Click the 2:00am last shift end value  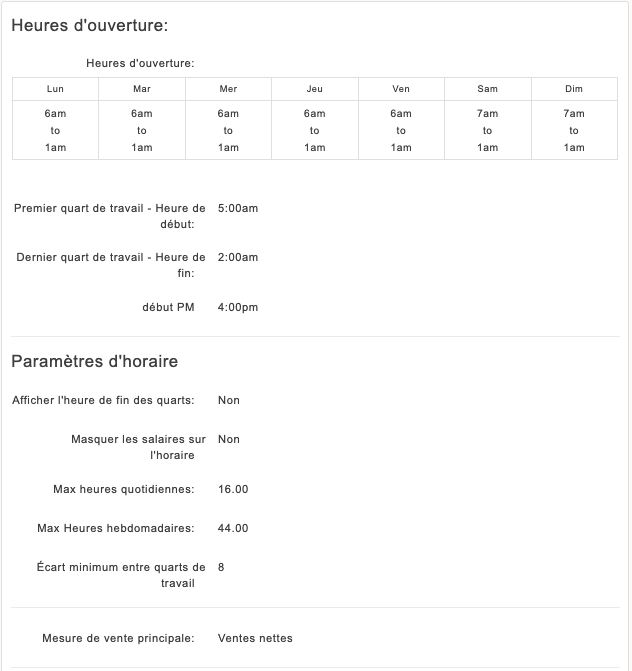click(238, 257)
